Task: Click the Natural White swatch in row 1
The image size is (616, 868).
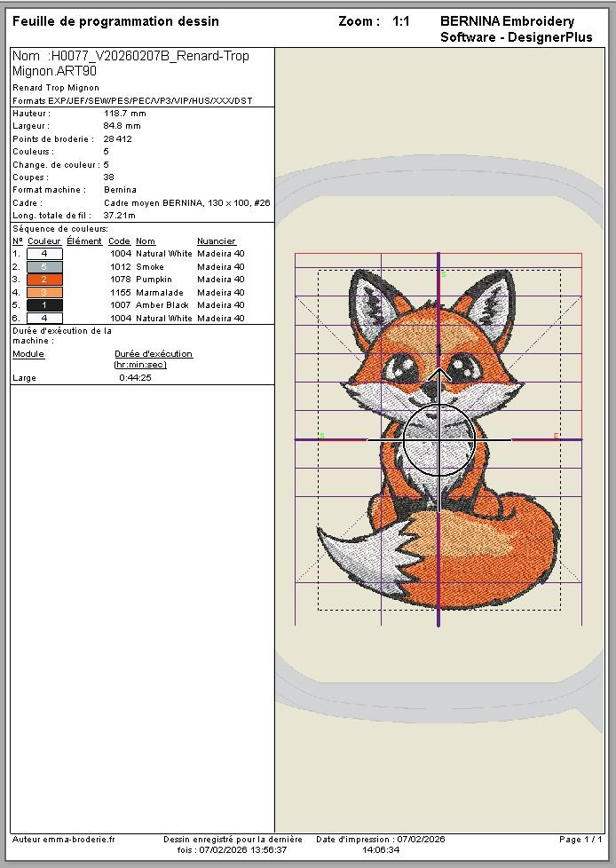Action: (45, 254)
